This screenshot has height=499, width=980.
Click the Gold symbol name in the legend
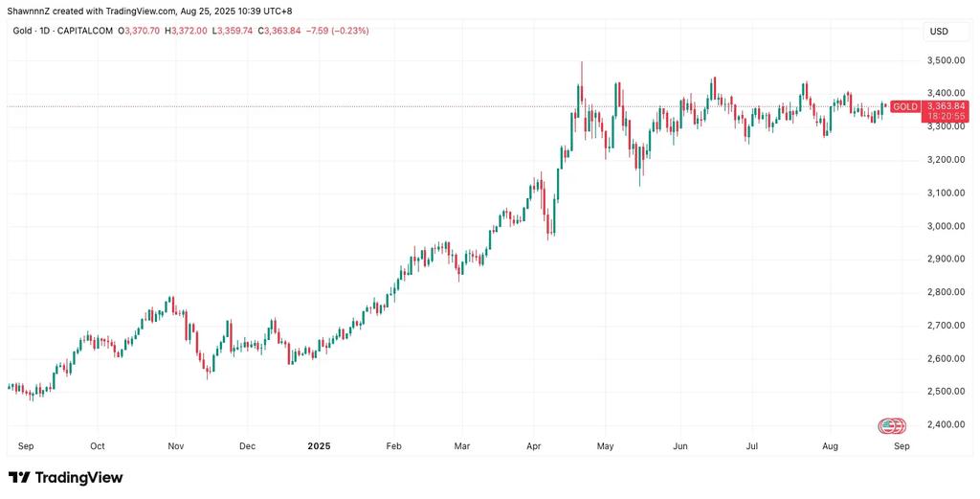coord(22,30)
